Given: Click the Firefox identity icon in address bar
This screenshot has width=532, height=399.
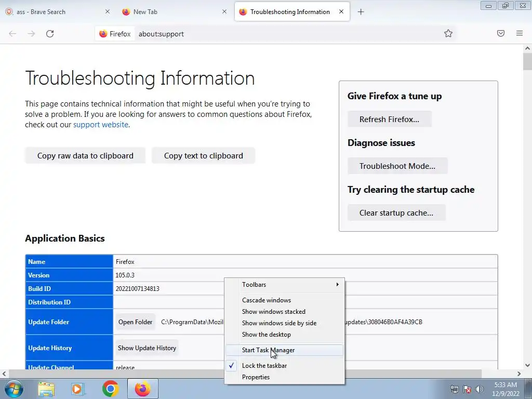Looking at the screenshot, I should 115,34.
